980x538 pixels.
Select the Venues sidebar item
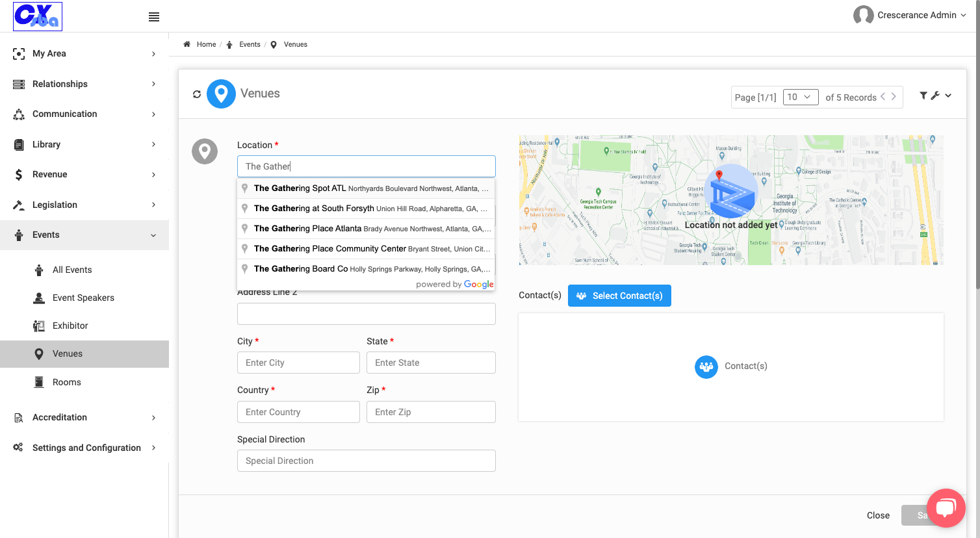coord(84,353)
